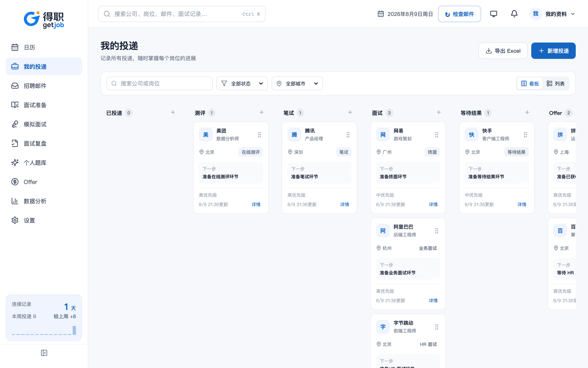588x368 pixels.
Task: Open 个人题库 in sidebar
Action: click(44, 163)
